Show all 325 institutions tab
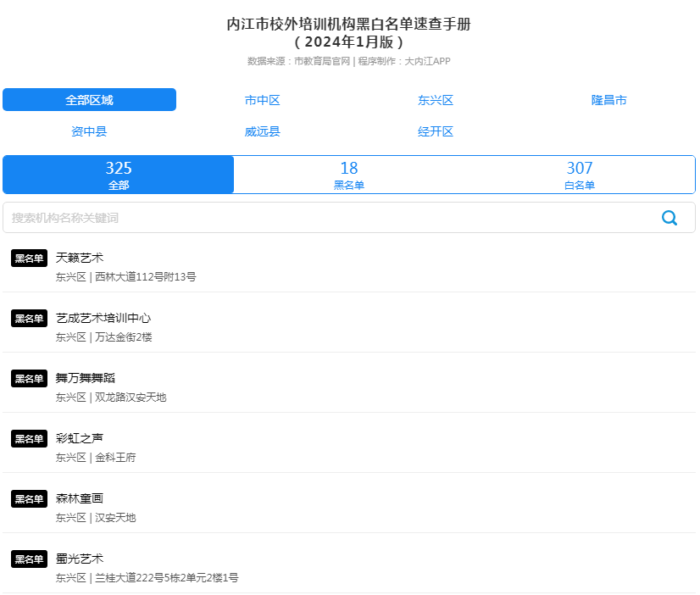This screenshot has width=700, height=595. point(119,175)
